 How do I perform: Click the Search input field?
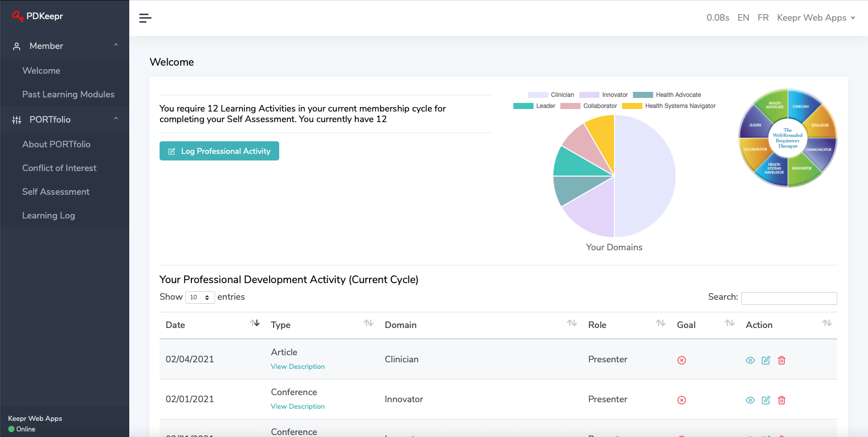pyautogui.click(x=789, y=298)
